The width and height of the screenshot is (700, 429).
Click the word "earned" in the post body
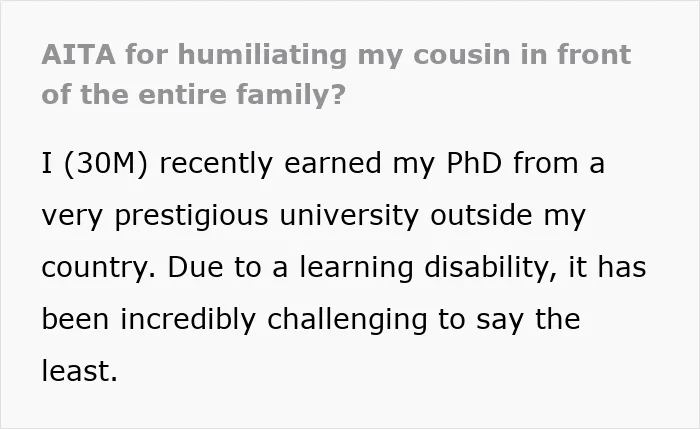333,163
